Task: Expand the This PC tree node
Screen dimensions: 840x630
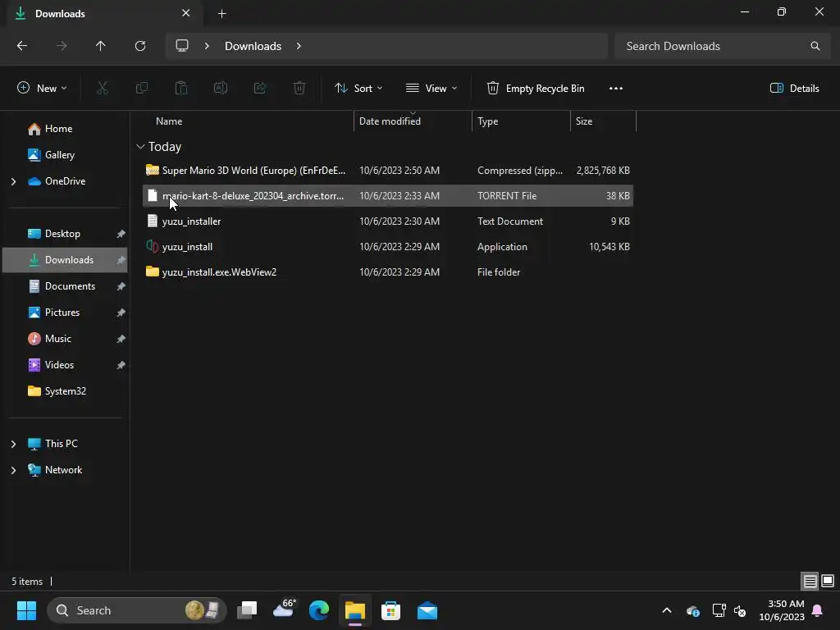Action: click(13, 444)
